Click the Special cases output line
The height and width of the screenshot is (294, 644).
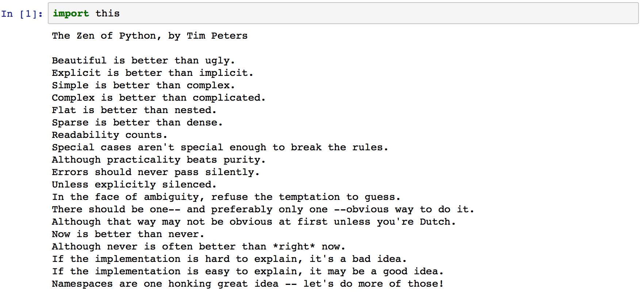click(x=220, y=147)
